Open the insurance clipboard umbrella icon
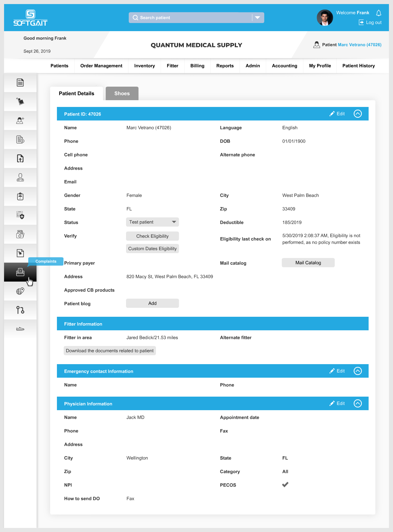 pyautogui.click(x=20, y=196)
